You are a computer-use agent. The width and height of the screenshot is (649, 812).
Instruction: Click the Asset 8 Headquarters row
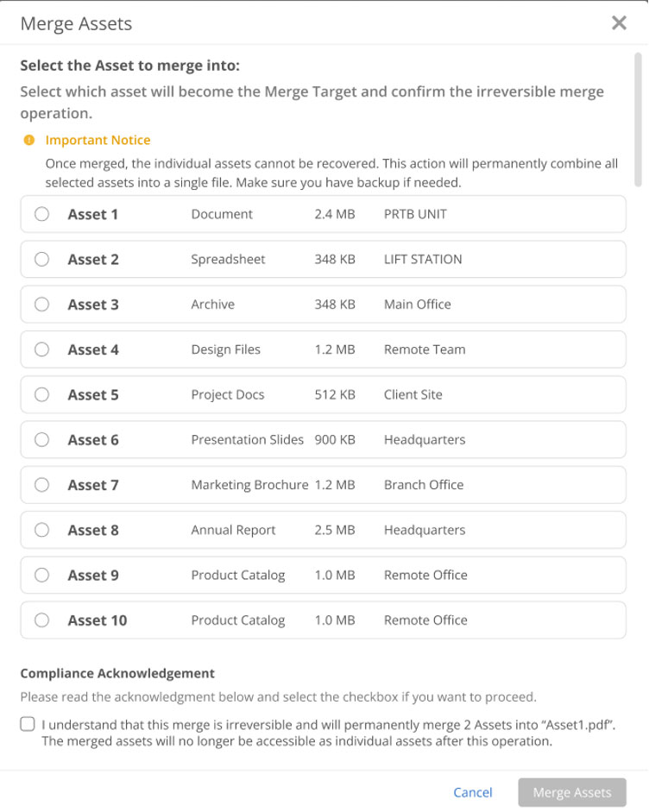click(x=323, y=530)
